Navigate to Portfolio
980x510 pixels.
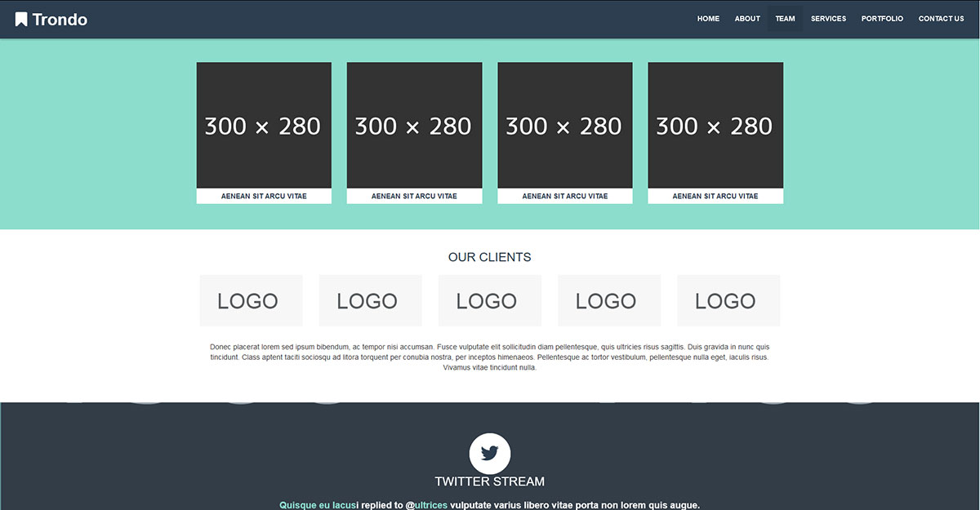click(882, 19)
